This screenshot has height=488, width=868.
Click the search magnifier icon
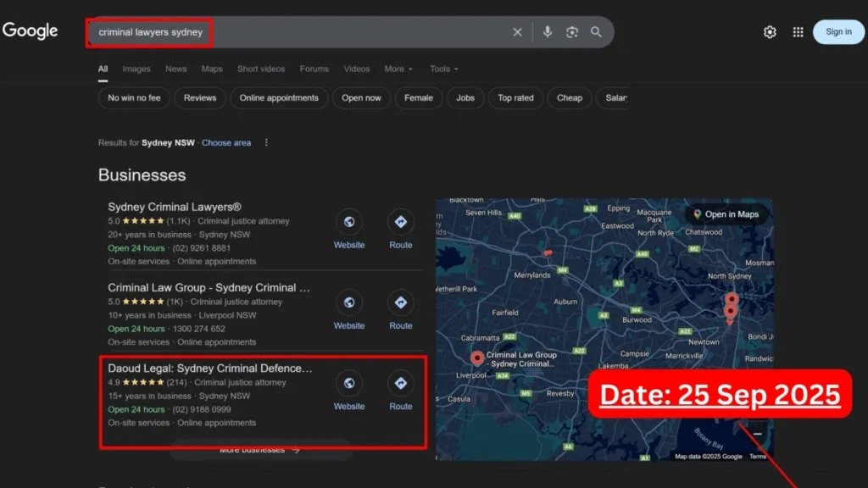597,31
